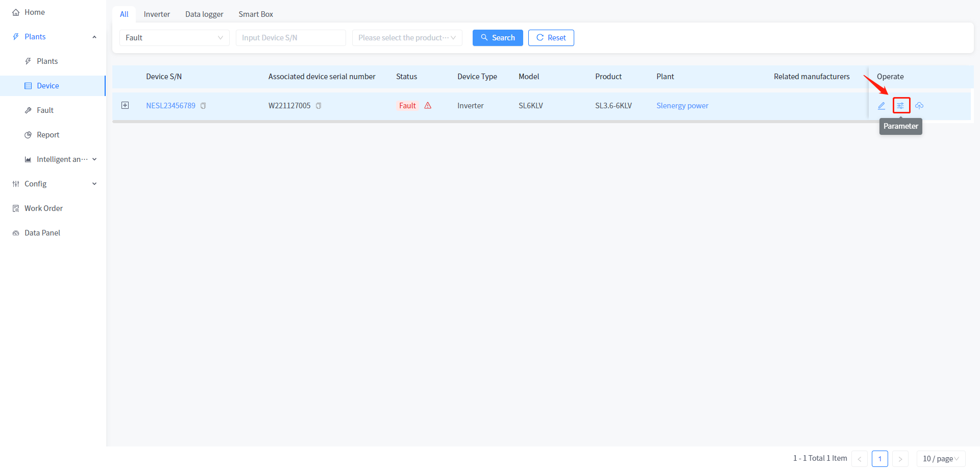Click the cloud upload icon in device row

coord(919,106)
